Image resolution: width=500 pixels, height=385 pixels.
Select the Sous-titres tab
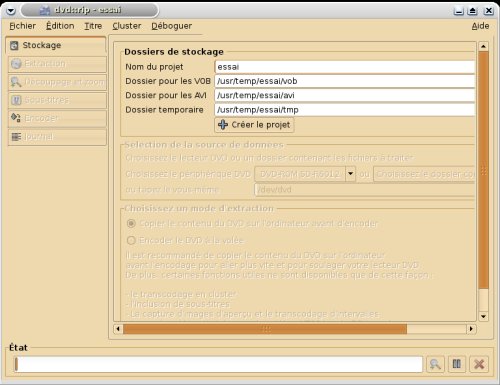[x=57, y=100]
